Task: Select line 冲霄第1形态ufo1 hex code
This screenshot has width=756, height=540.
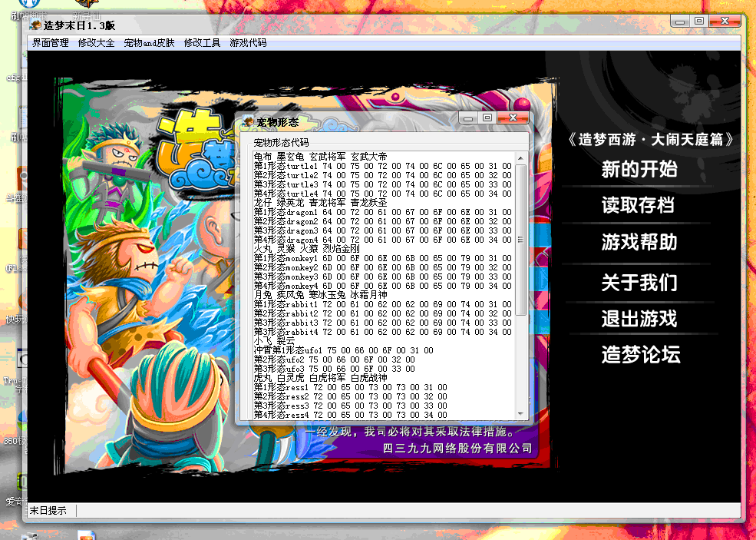Action: 344,350
